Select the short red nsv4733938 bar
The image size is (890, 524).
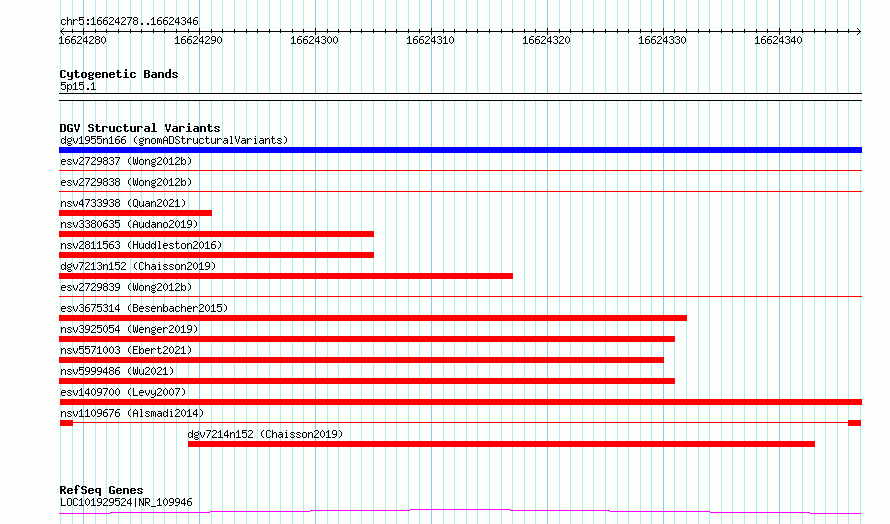coord(136,213)
